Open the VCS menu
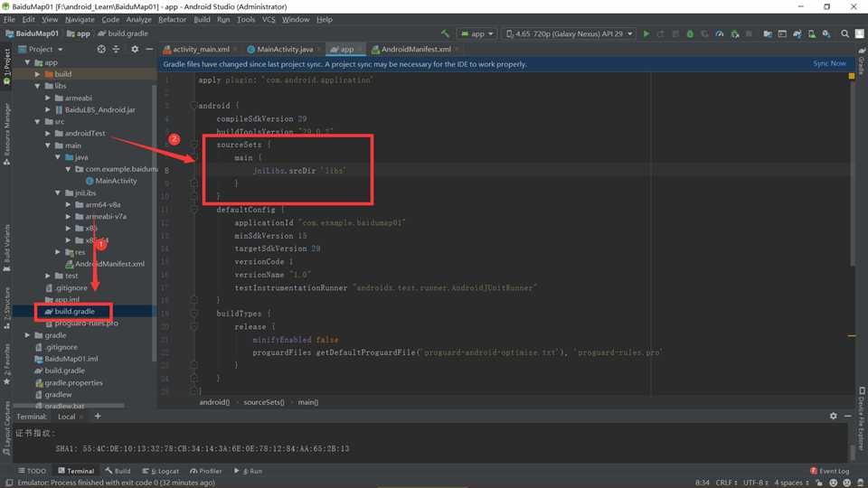Screen dimensions: 868x488 coord(269,19)
